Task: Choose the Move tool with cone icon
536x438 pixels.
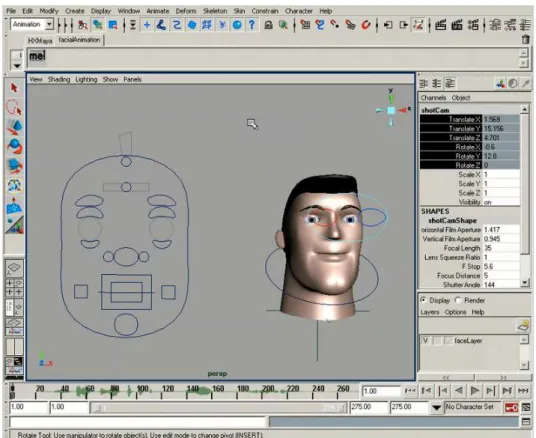Action: tap(14, 127)
